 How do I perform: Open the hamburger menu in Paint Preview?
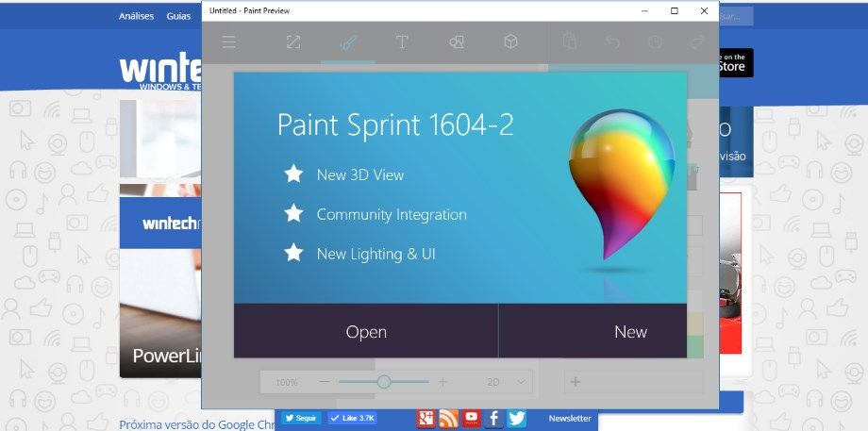click(x=228, y=42)
